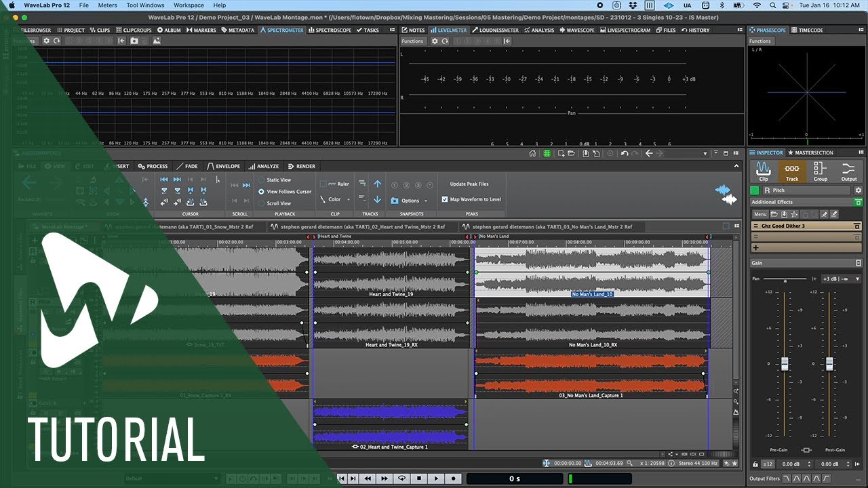Select the Static View radio button
The width and height of the screenshot is (868, 488).
click(x=261, y=180)
